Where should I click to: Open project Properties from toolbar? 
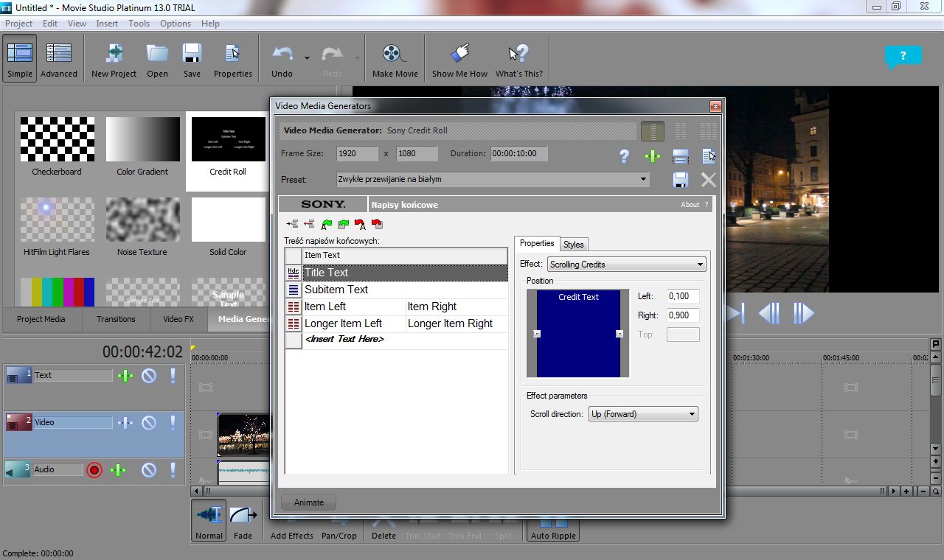[x=233, y=59]
